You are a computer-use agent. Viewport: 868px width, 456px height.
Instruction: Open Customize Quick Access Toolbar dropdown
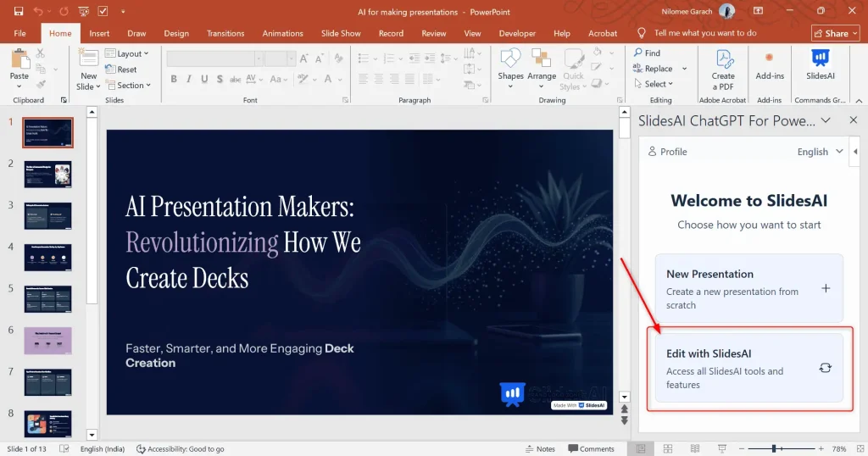pyautogui.click(x=122, y=11)
